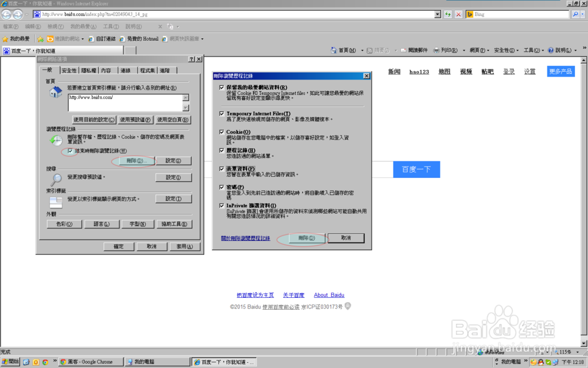Image resolution: width=588 pixels, height=368 pixels.
Task: Expand the command bar overflow chevron
Action: (584, 48)
